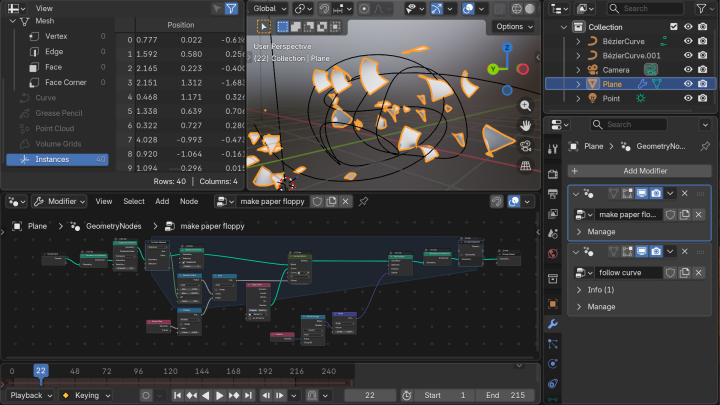The image size is (720, 405).
Task: Uncheck the Collection exclude checkbox
Action: [673, 27]
